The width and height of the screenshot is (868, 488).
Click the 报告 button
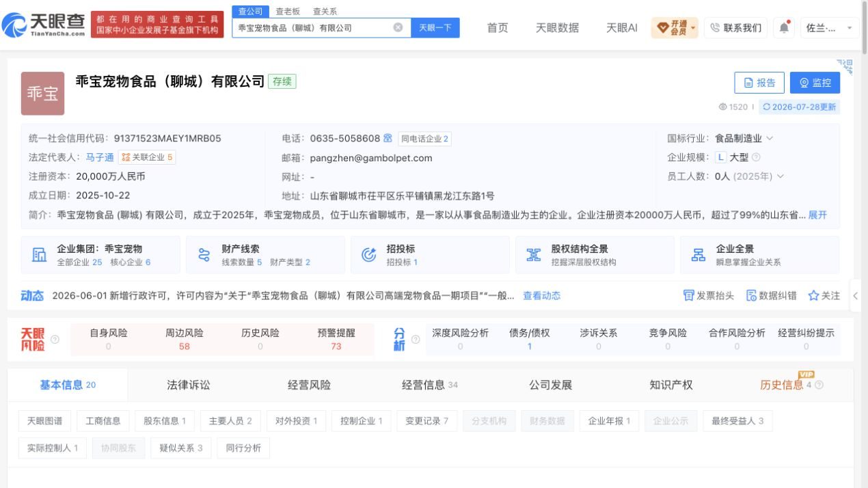click(759, 83)
